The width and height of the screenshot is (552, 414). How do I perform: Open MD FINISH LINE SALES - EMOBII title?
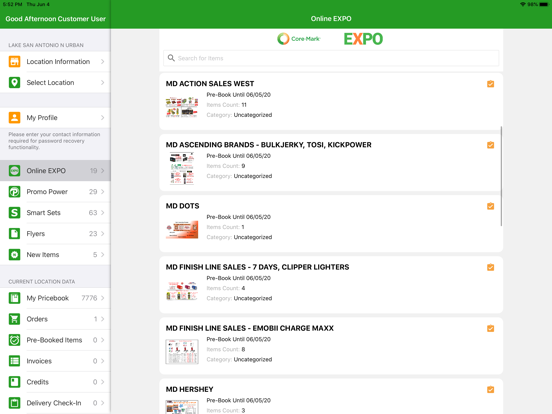click(x=250, y=328)
